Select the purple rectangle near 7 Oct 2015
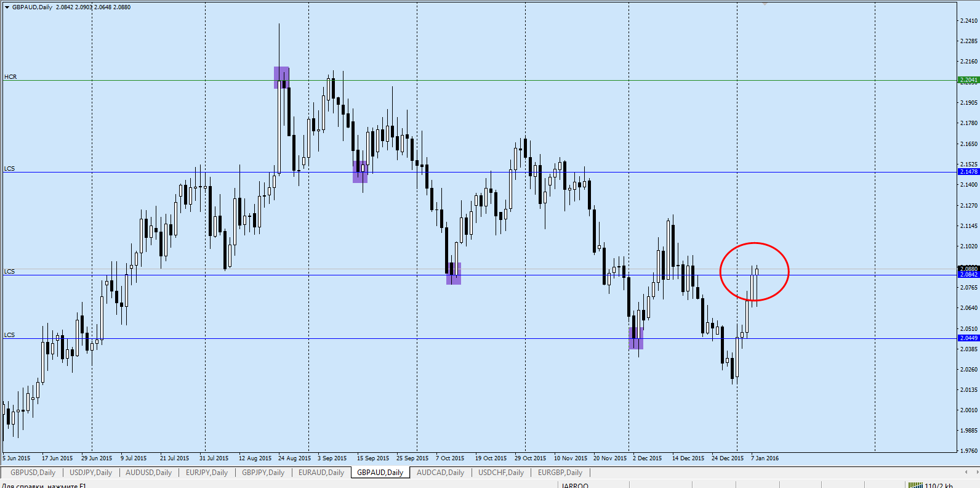Image resolution: width=980 pixels, height=488 pixels. 454,274
